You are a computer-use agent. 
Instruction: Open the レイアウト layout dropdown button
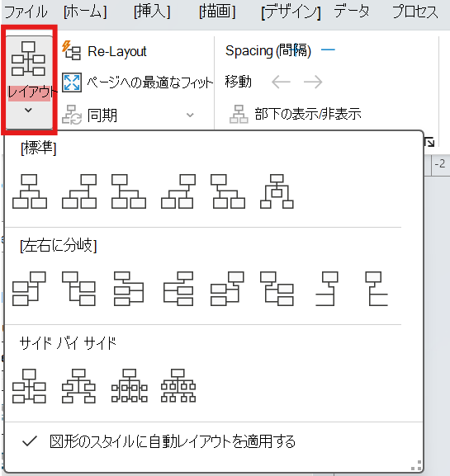tap(29, 82)
